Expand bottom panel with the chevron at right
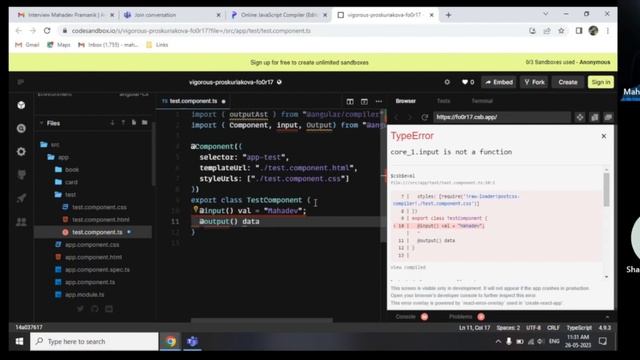The height and width of the screenshot is (360, 640). click(x=607, y=317)
